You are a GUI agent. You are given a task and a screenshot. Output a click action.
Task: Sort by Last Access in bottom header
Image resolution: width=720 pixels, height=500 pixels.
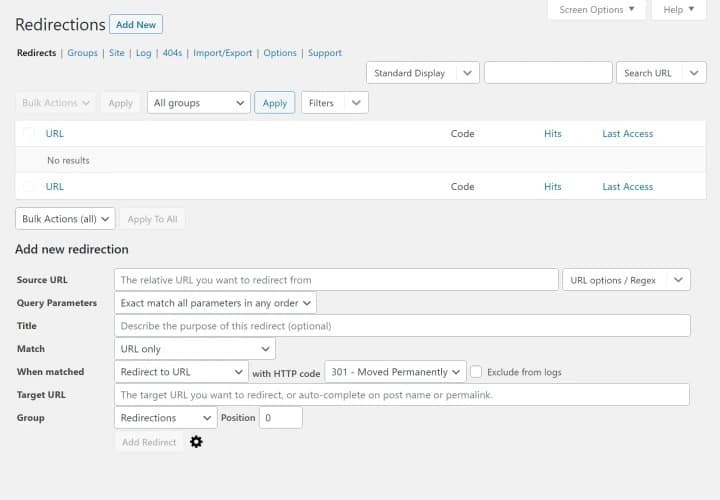coord(628,186)
